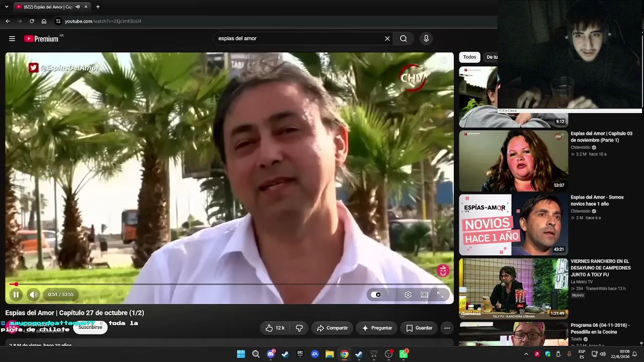The width and height of the screenshot is (644, 362).
Task: Open more actions three-dot menu
Action: coord(447,328)
